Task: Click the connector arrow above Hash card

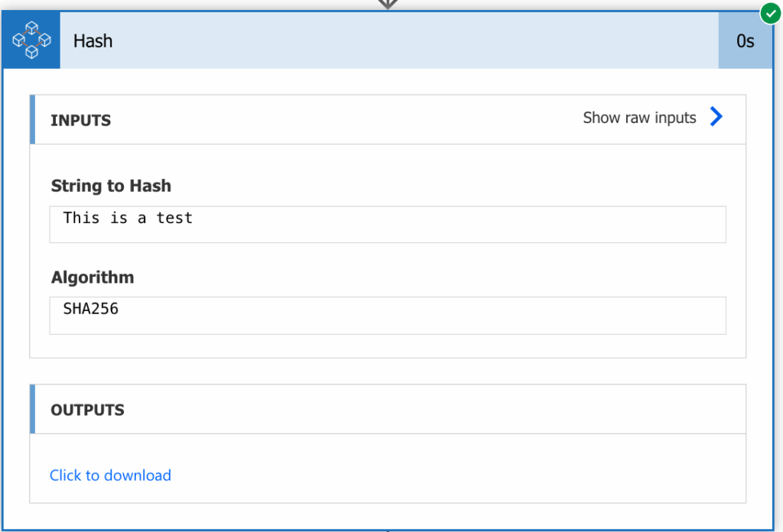Action: 388,4
